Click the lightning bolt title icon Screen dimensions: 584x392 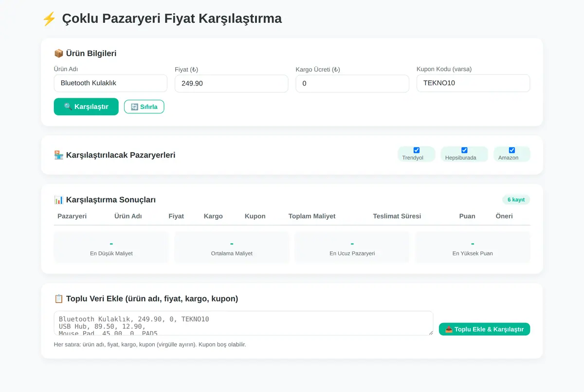pos(49,19)
